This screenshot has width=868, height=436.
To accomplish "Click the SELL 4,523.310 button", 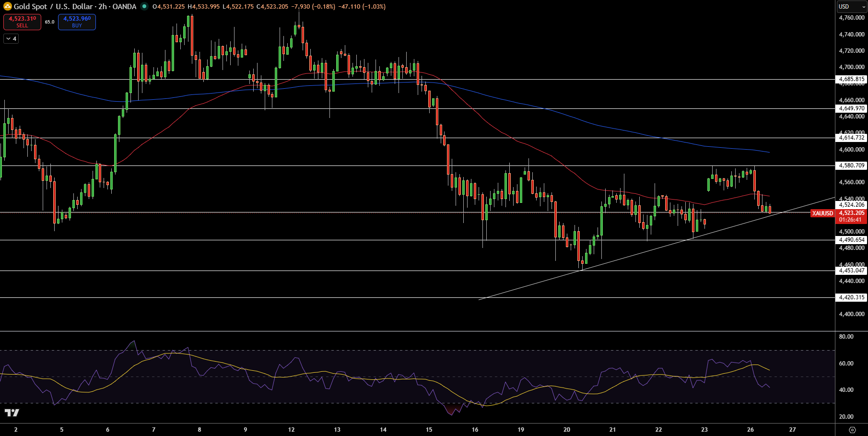I will click(23, 22).
